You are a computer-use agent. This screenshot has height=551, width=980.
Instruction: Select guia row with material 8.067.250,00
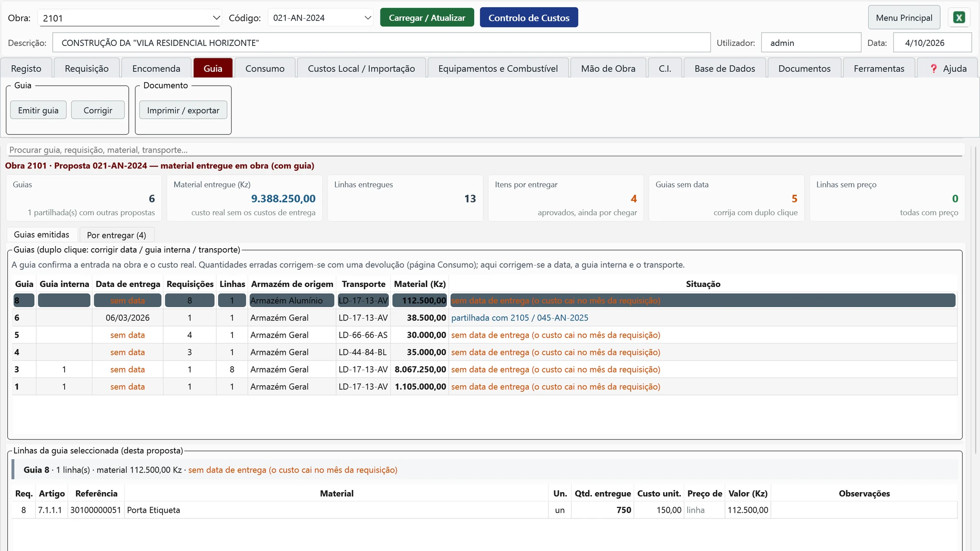[x=484, y=369]
